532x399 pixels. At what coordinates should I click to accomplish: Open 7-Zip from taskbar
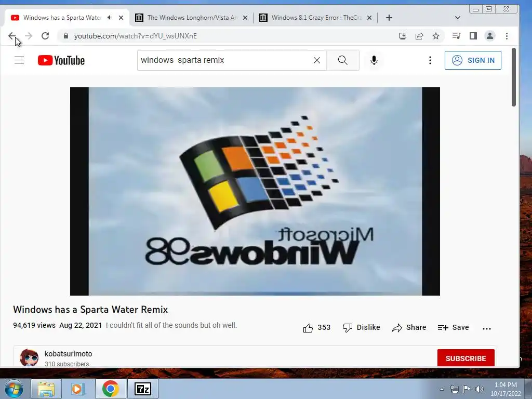(142, 389)
